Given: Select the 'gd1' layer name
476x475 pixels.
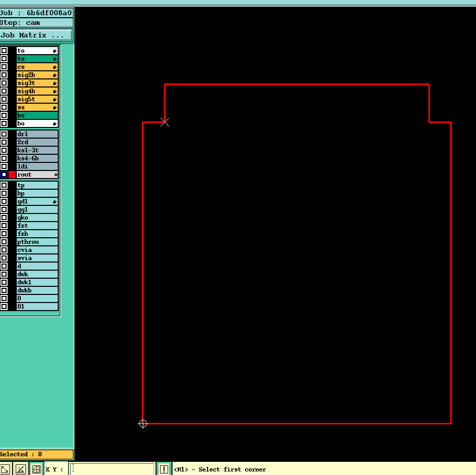Looking at the screenshot, I should 37,201.
